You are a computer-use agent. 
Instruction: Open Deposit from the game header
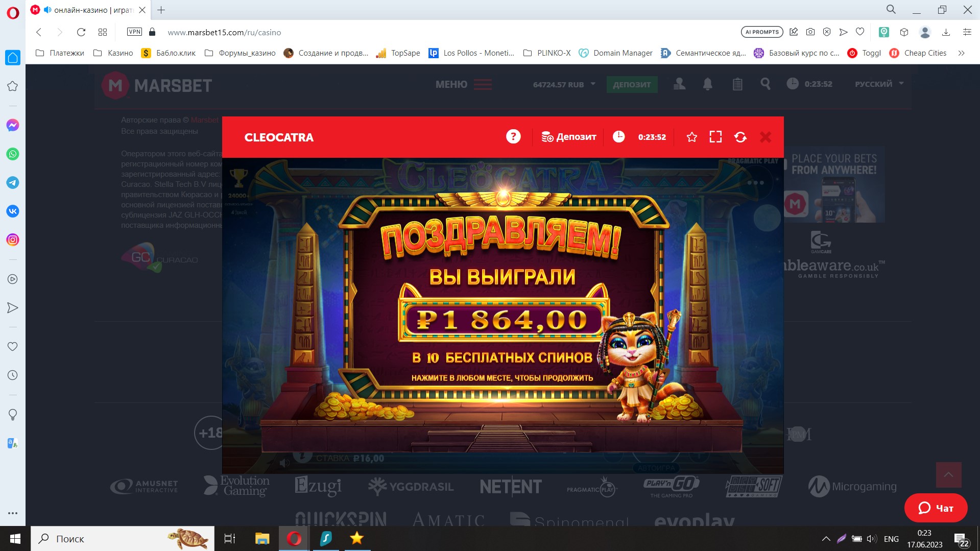coord(568,137)
